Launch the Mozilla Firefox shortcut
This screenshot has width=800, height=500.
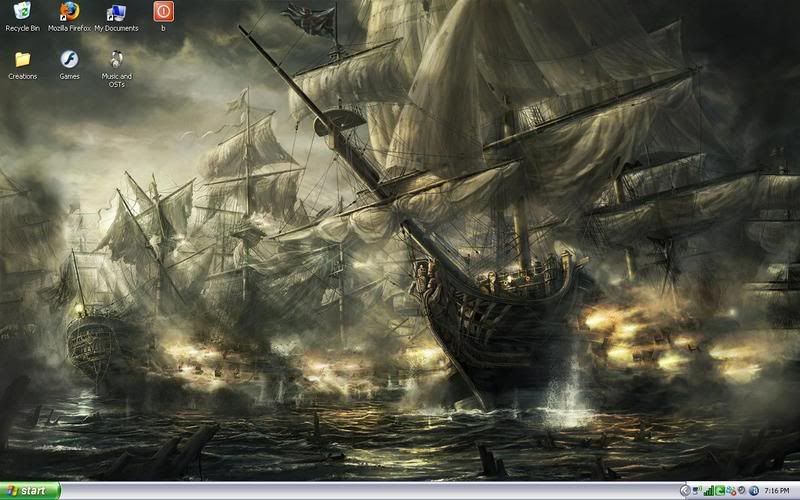point(69,12)
